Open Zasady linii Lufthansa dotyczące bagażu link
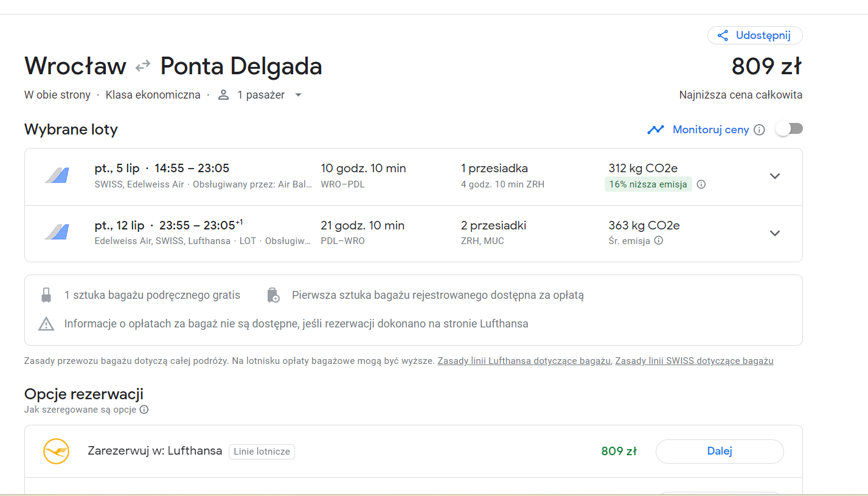This screenshot has height=496, width=868. (524, 361)
